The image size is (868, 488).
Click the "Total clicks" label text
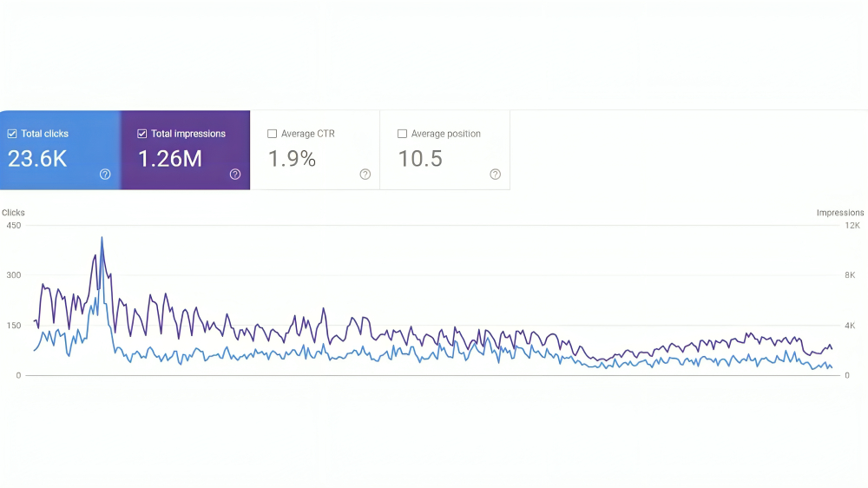click(45, 134)
